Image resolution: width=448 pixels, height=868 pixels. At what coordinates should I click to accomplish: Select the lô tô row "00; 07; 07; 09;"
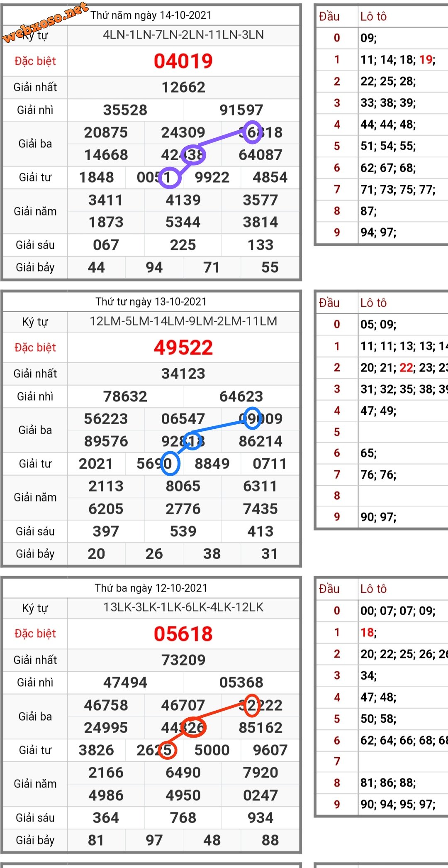click(398, 611)
